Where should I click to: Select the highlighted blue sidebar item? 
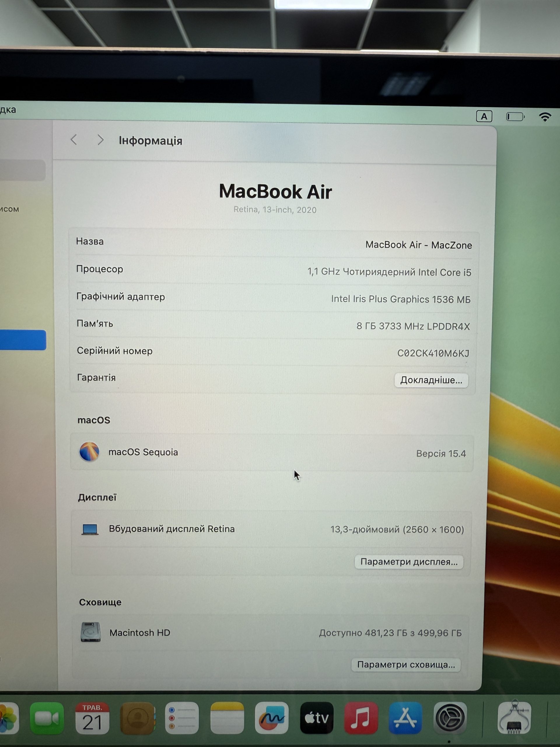tap(23, 340)
